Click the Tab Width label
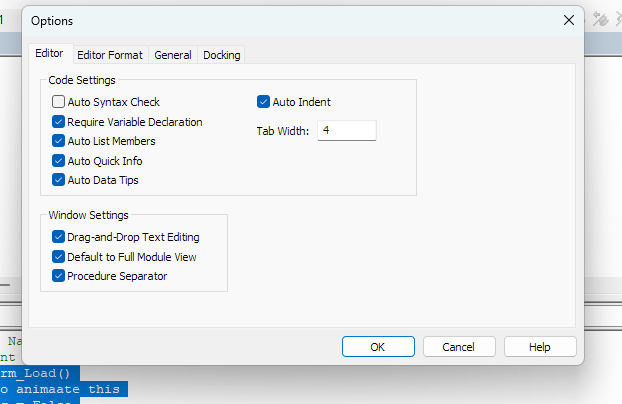Viewport: 622px width, 404px height. point(282,131)
